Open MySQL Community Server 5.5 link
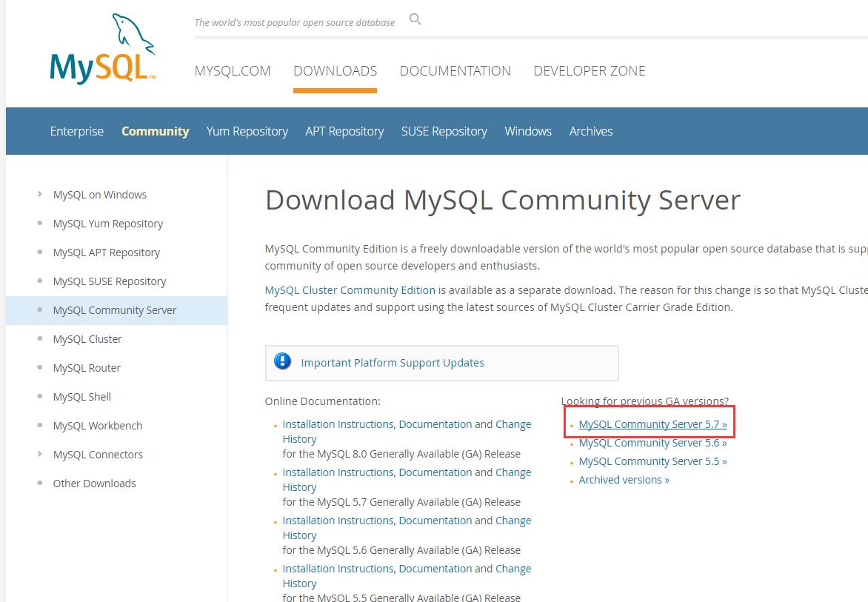Viewport: 868px width, 602px height. click(652, 461)
